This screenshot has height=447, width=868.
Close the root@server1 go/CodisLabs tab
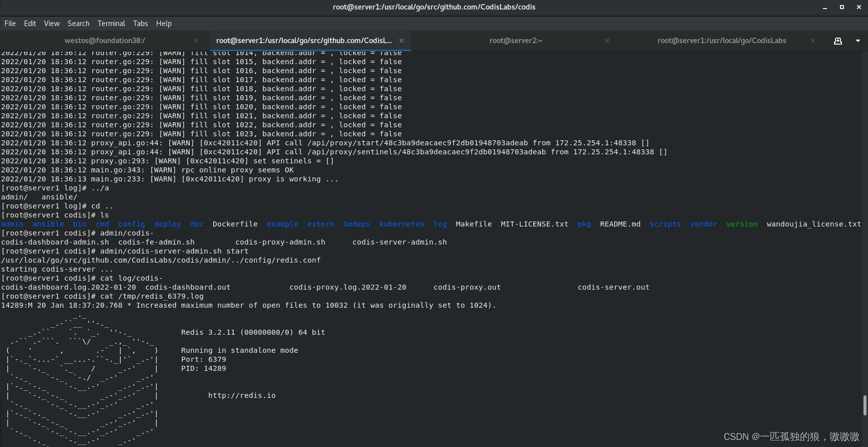tap(813, 41)
